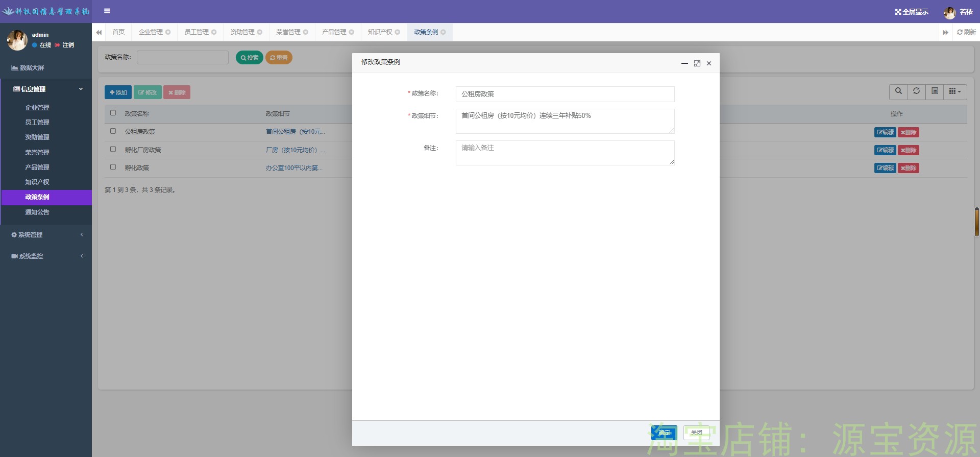Expand the 系统监控 menu section
The height and width of the screenshot is (457, 980).
tap(46, 256)
